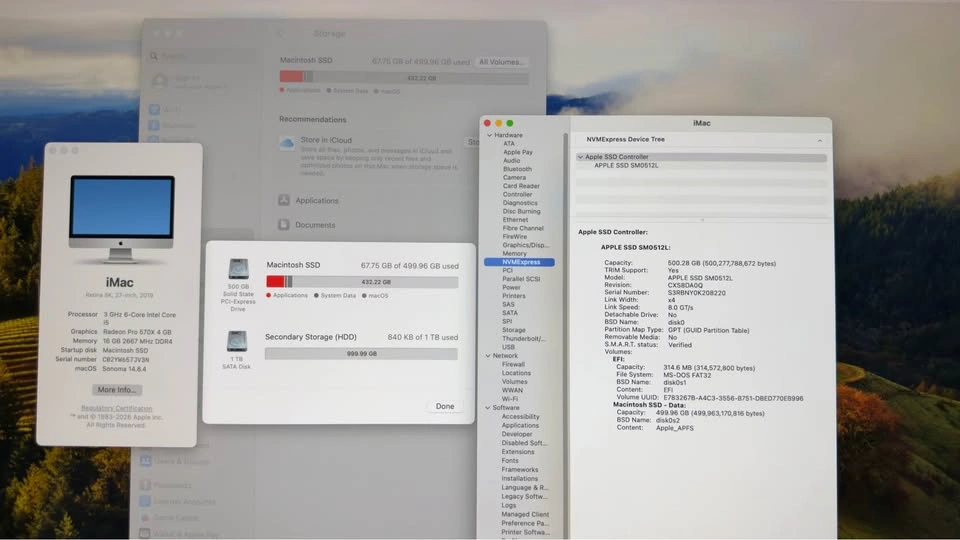Select ATA in the Hardware list
The height and width of the screenshot is (540, 960).
[509, 144]
